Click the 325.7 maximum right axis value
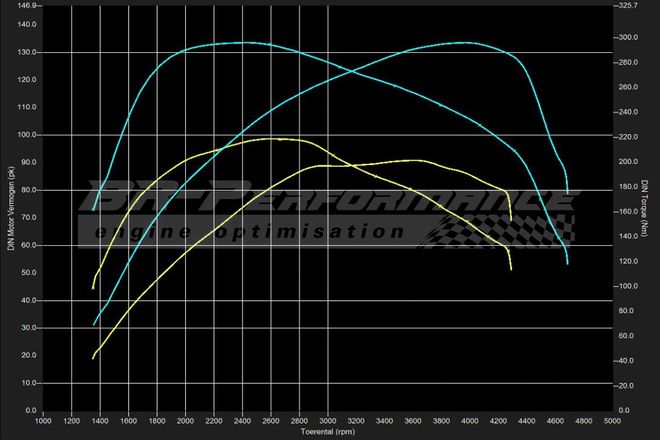This screenshot has height=440, width=660. [x=629, y=5]
